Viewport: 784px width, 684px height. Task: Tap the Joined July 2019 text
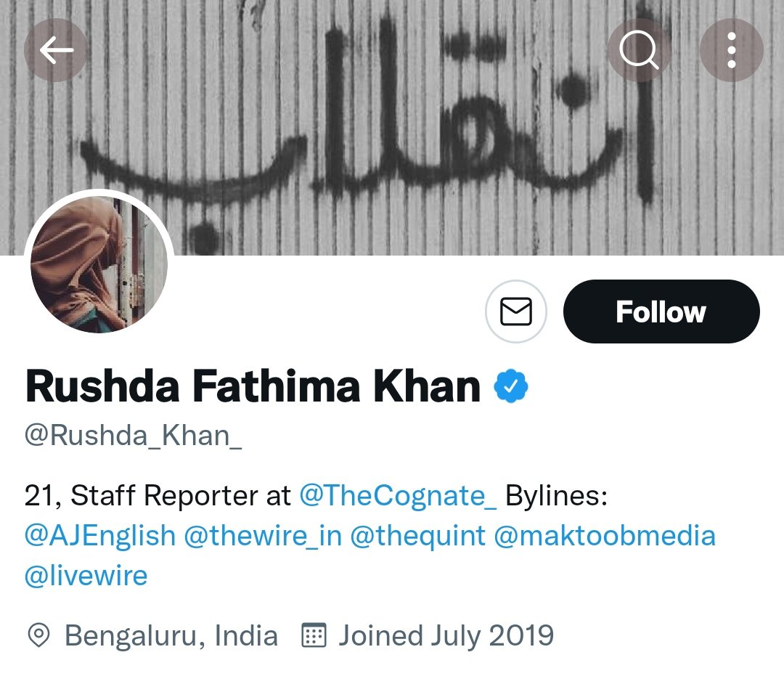coord(446,636)
